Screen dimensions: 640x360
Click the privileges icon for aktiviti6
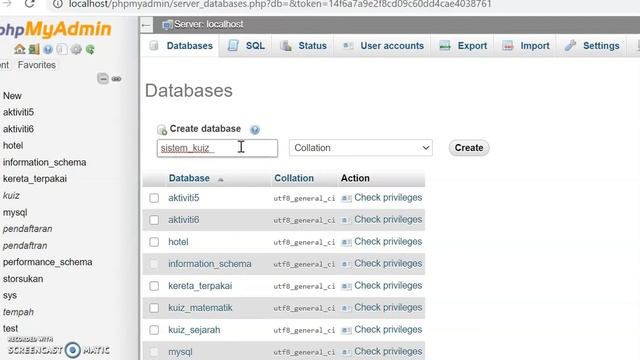[346, 220]
